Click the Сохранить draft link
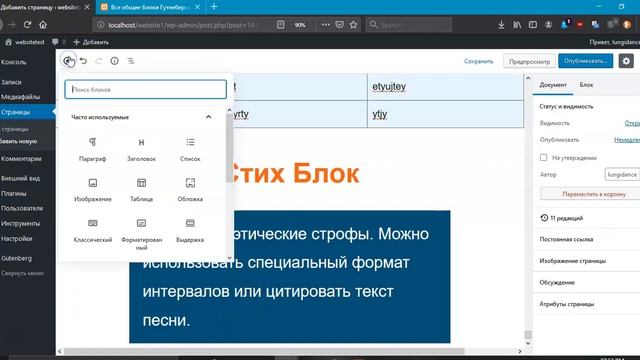640x360 pixels. pyautogui.click(x=478, y=61)
